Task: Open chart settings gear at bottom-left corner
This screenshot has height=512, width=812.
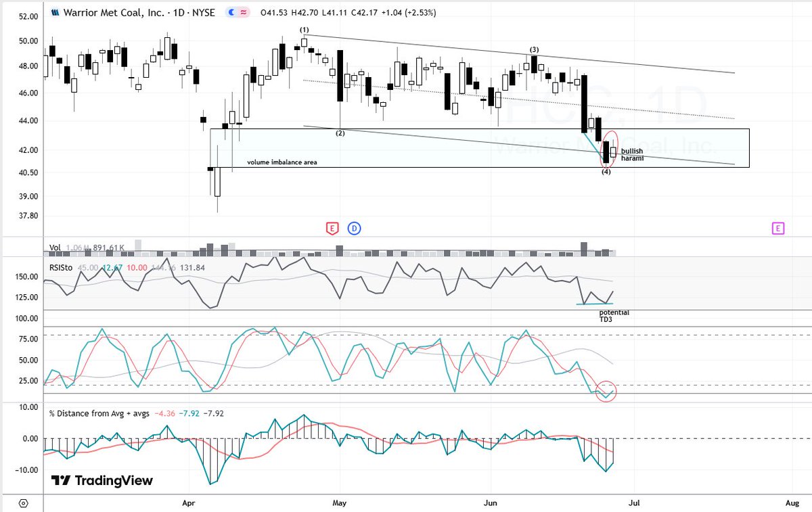Action: click(24, 504)
